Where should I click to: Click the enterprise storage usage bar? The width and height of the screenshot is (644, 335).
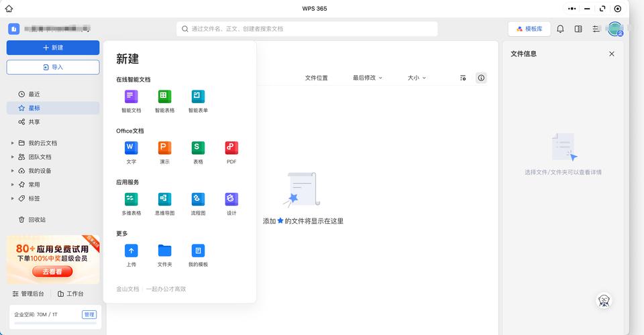(55, 323)
